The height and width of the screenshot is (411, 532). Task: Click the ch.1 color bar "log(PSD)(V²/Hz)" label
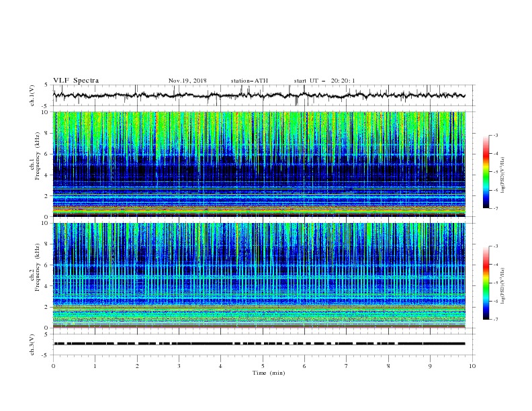[x=502, y=175]
